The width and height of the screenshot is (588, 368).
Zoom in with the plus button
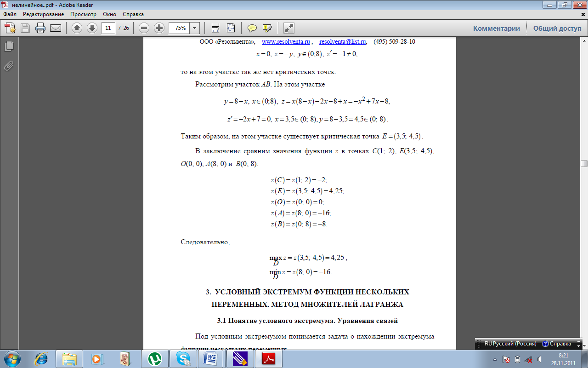[x=159, y=28]
